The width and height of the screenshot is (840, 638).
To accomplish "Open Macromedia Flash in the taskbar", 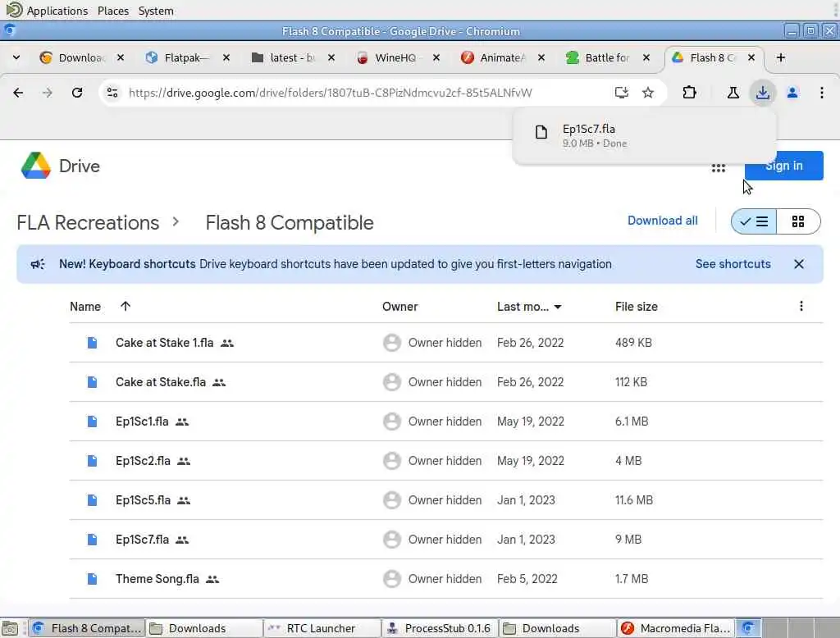I will click(677, 628).
